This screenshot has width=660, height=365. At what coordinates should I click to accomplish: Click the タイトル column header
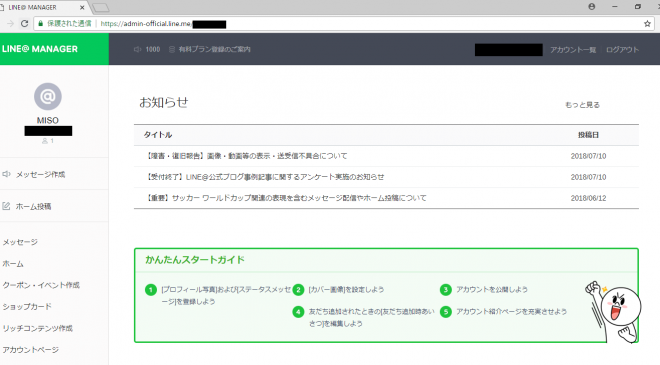(x=158, y=135)
